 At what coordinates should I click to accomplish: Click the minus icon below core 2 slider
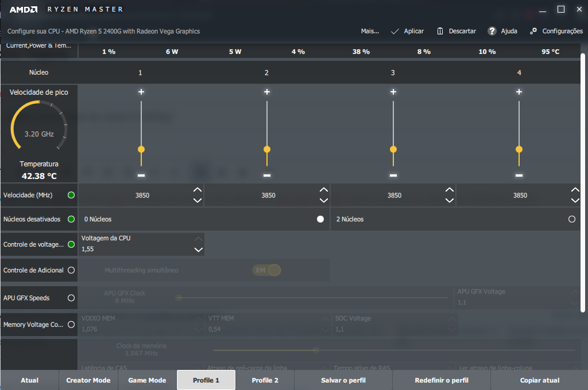click(267, 175)
